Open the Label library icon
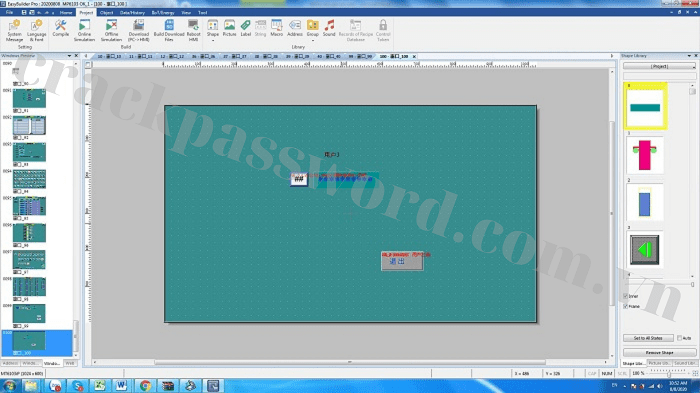The image size is (700, 393). (246, 28)
